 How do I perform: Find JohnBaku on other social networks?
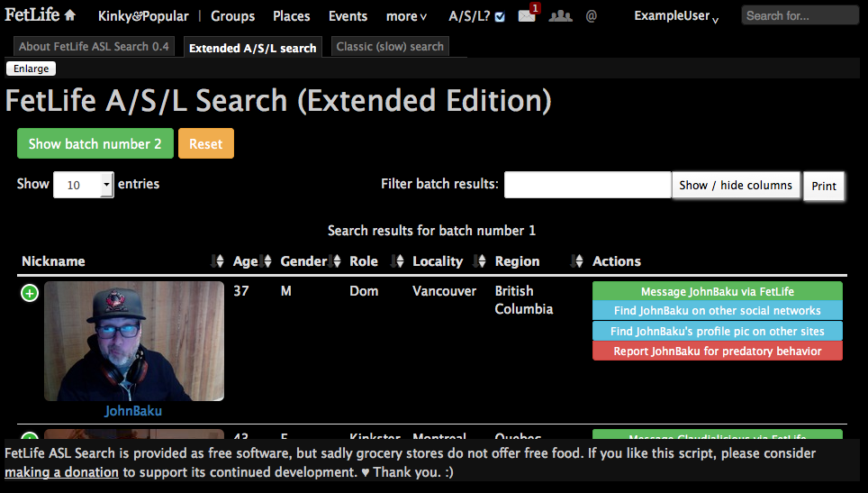pos(718,310)
